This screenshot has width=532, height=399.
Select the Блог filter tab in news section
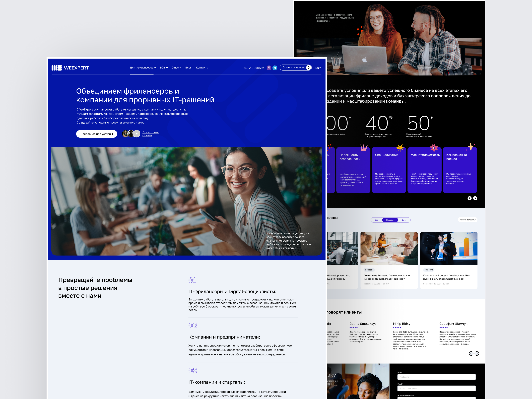pyautogui.click(x=404, y=220)
